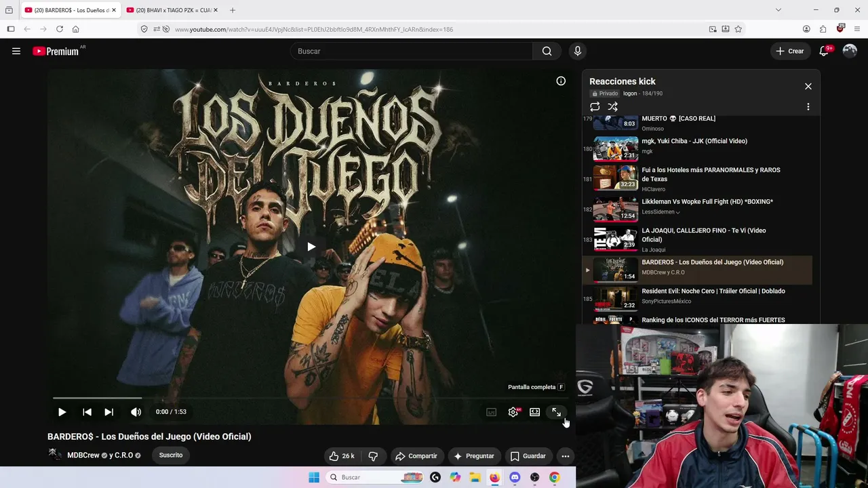This screenshot has width=868, height=488.
Task: Toggle playlist loop in Reacciones kick
Action: click(x=595, y=106)
